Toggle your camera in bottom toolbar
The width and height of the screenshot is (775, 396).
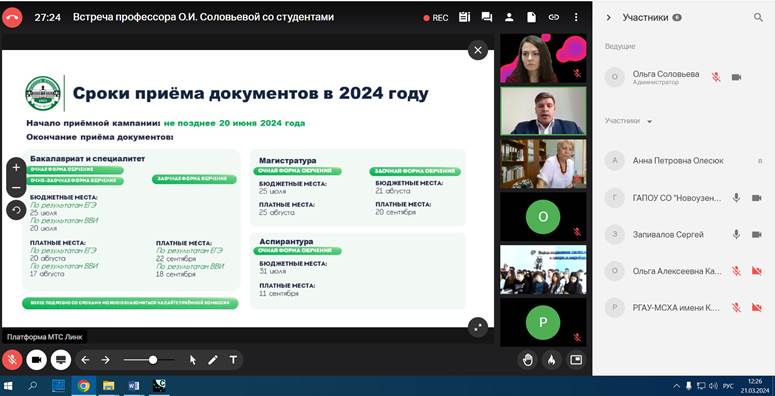36,360
